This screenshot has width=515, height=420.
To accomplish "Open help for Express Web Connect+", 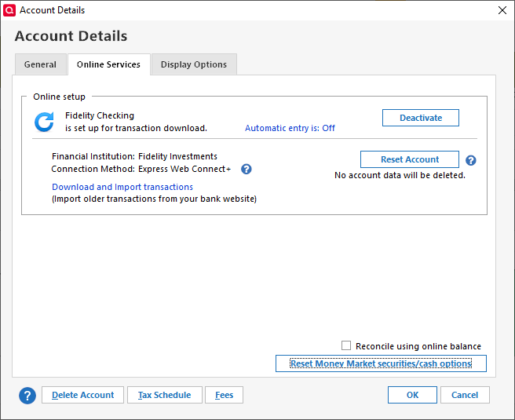I will [247, 169].
